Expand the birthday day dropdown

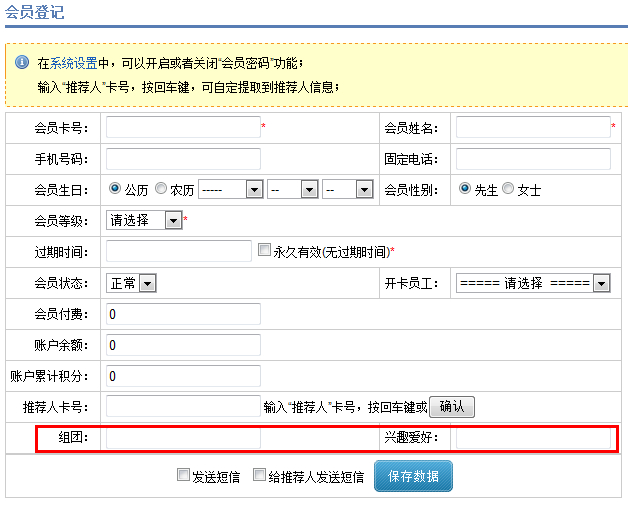point(347,189)
